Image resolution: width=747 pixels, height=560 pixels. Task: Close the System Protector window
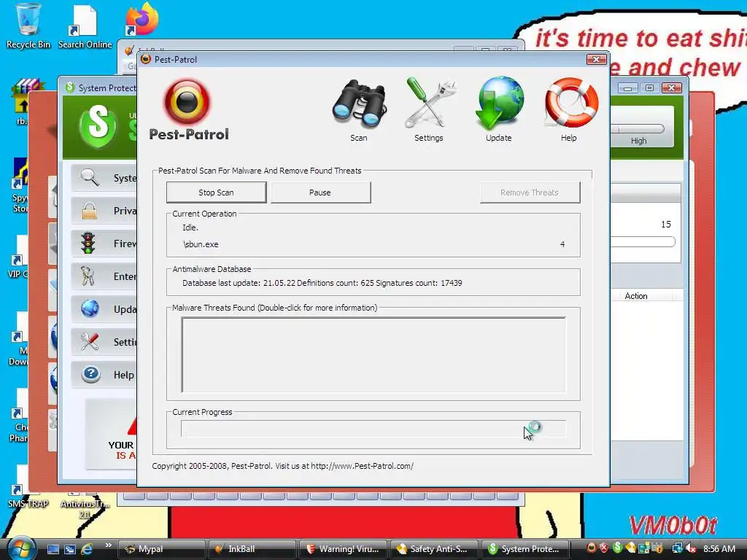coord(671,87)
